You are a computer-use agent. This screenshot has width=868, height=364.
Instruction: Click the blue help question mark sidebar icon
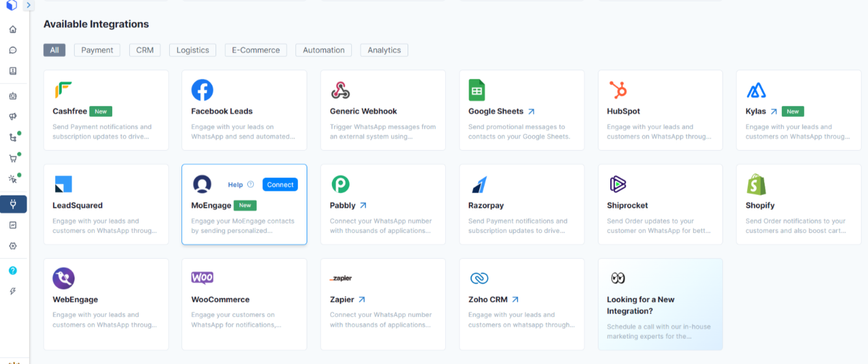coord(13,271)
